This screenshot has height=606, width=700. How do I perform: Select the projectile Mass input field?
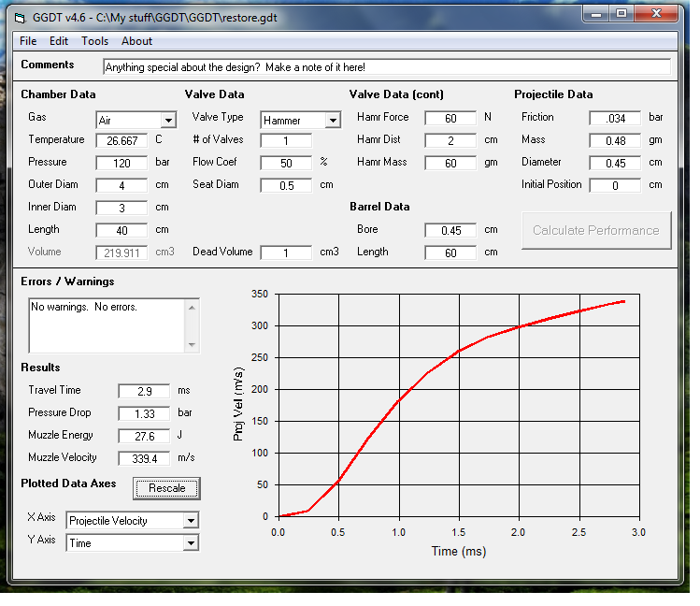[615, 140]
